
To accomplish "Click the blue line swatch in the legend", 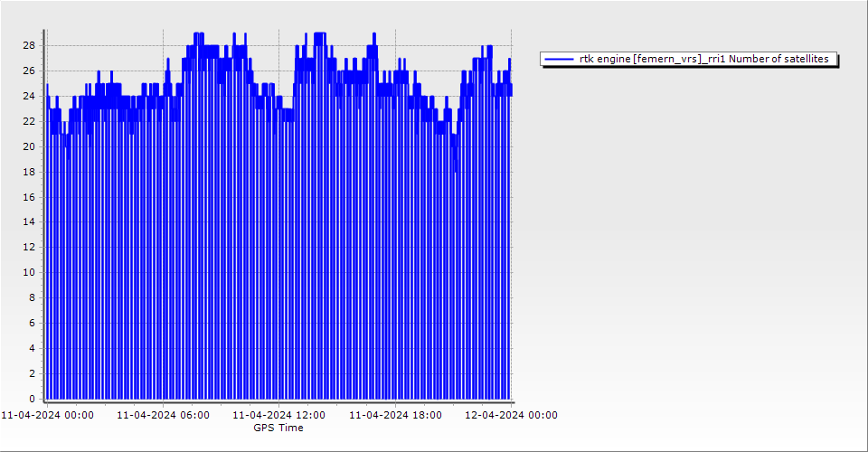I will pyautogui.click(x=560, y=59).
